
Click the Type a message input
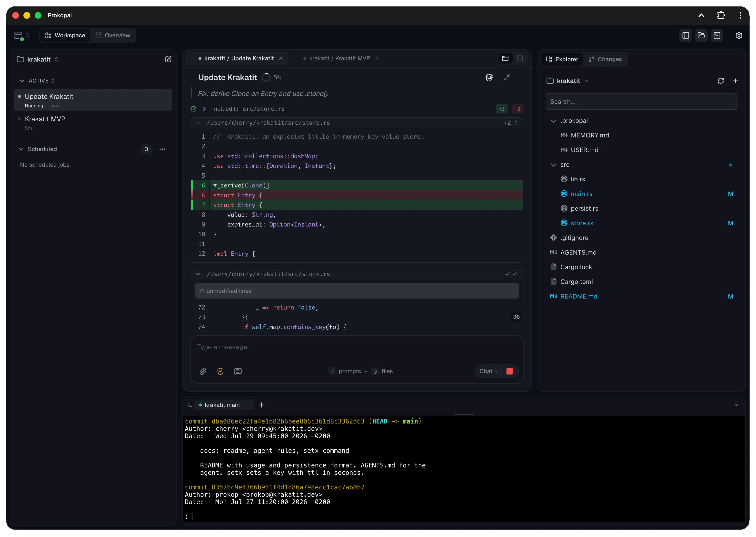coord(357,347)
